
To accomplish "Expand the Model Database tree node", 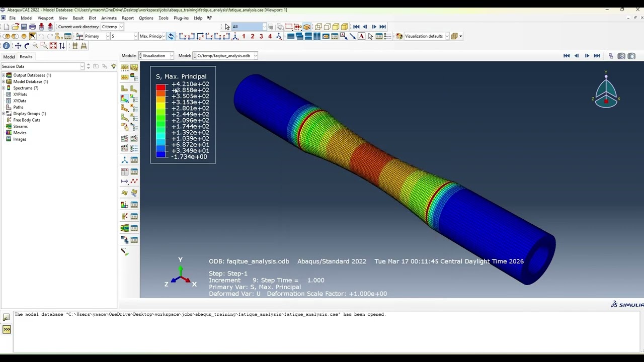I will coord(3,81).
